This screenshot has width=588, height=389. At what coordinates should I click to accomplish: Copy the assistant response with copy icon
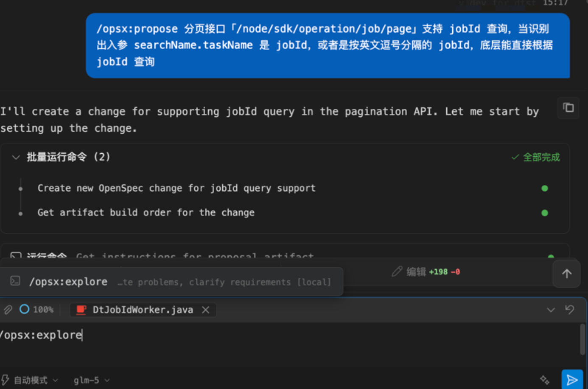click(x=568, y=108)
